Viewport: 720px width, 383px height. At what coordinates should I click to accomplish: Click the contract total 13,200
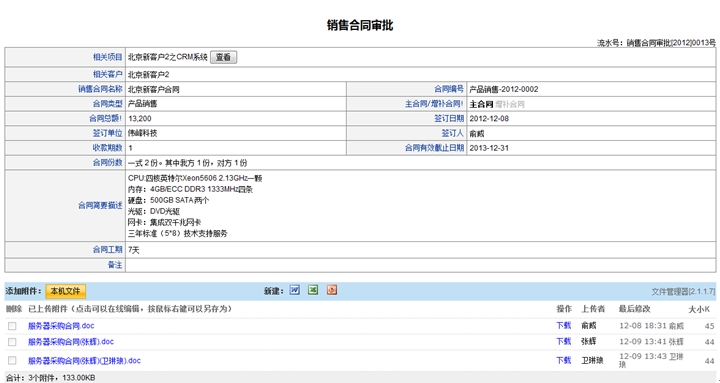tap(140, 119)
